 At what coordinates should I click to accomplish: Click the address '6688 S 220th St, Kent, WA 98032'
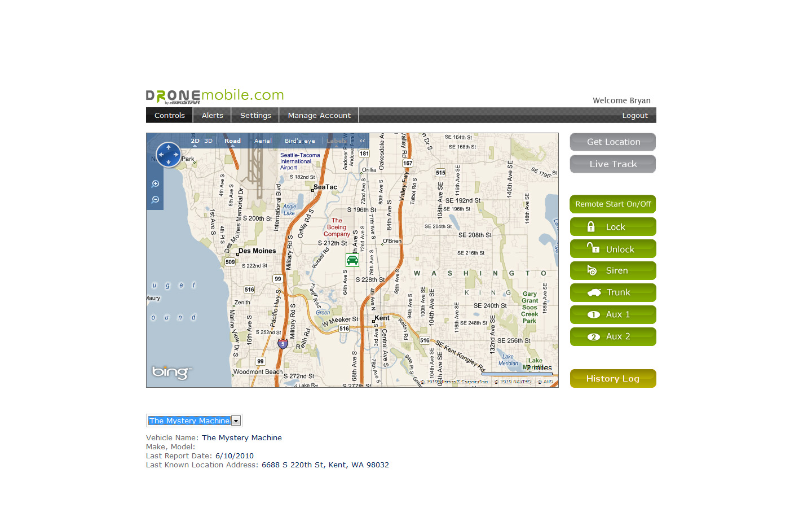pyautogui.click(x=325, y=465)
